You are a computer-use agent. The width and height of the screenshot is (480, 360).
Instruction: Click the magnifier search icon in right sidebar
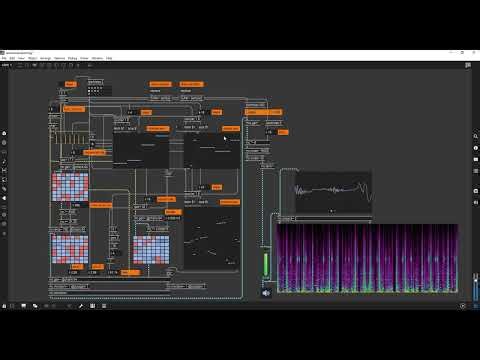[x=476, y=136]
